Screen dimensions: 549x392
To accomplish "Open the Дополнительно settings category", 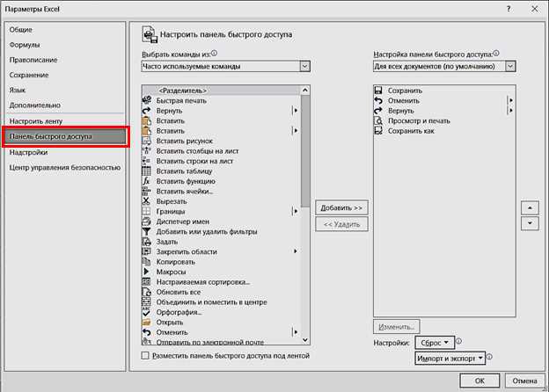I will pos(34,105).
